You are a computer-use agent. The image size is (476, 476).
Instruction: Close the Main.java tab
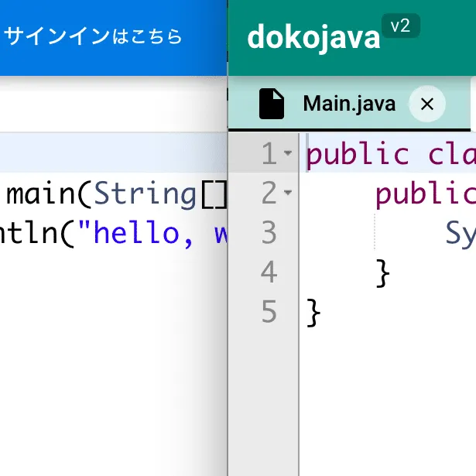427,104
